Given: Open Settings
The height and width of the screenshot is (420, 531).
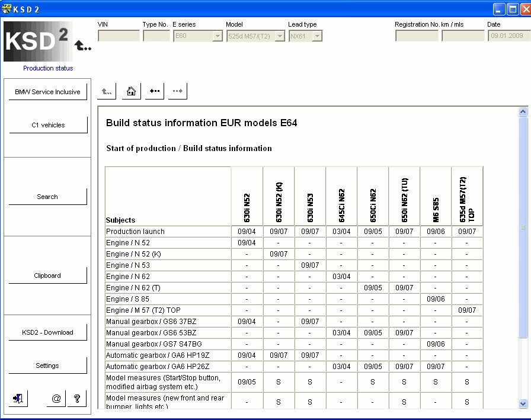Looking at the screenshot, I should pos(48,366).
